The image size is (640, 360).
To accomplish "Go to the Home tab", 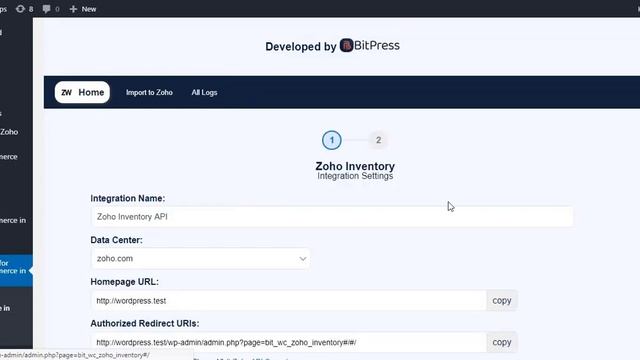I will point(82,92).
